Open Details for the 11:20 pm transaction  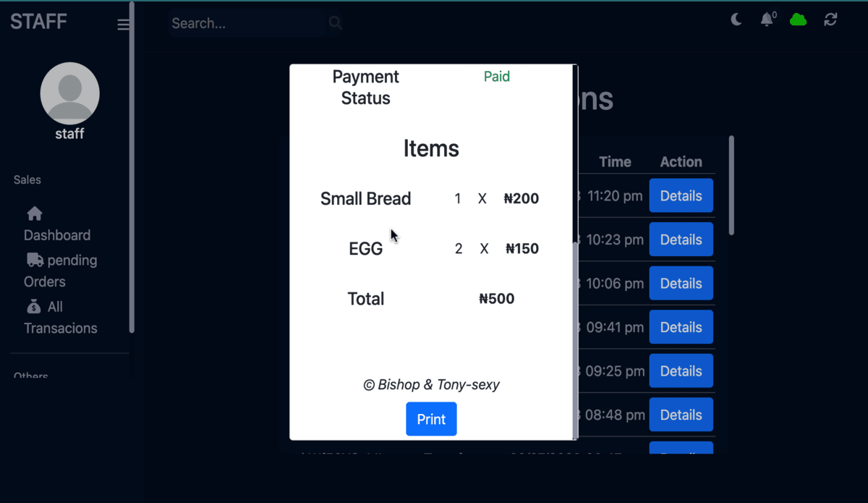[x=681, y=196]
